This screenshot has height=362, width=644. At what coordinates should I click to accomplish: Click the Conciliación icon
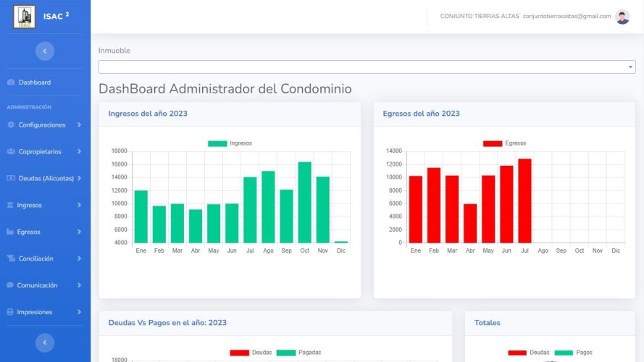[11, 258]
